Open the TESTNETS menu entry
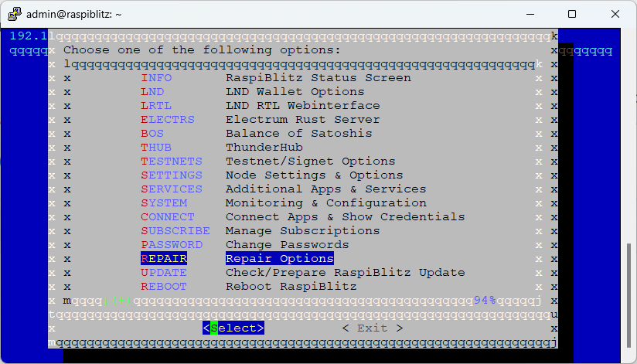This screenshot has width=637, height=364. pyautogui.click(x=172, y=162)
